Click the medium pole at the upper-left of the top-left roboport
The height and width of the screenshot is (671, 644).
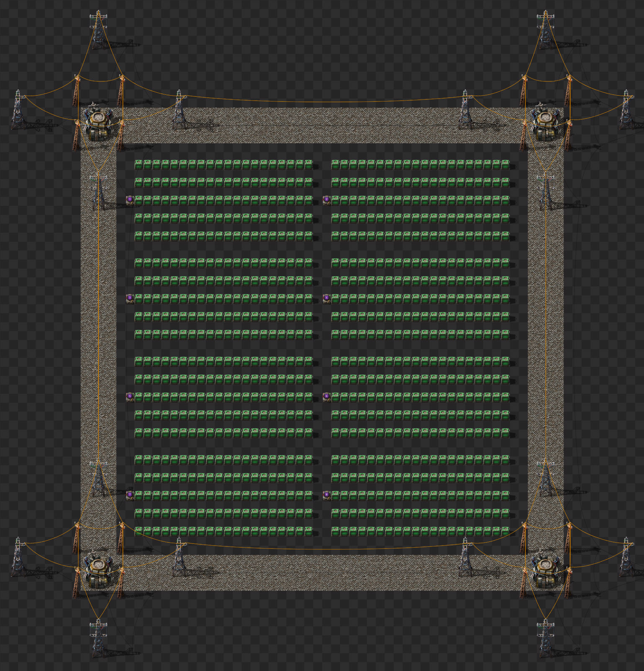(76, 90)
